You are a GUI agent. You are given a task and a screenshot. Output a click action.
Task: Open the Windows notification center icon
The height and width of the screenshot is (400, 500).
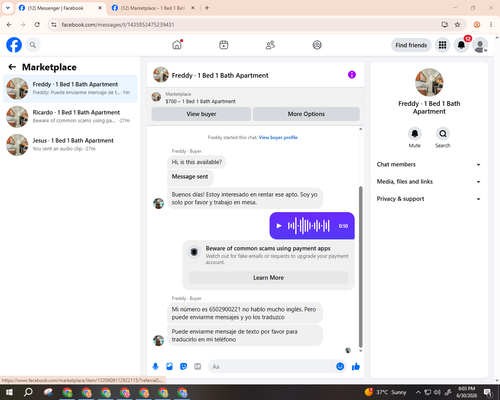pyautogui.click(x=488, y=392)
